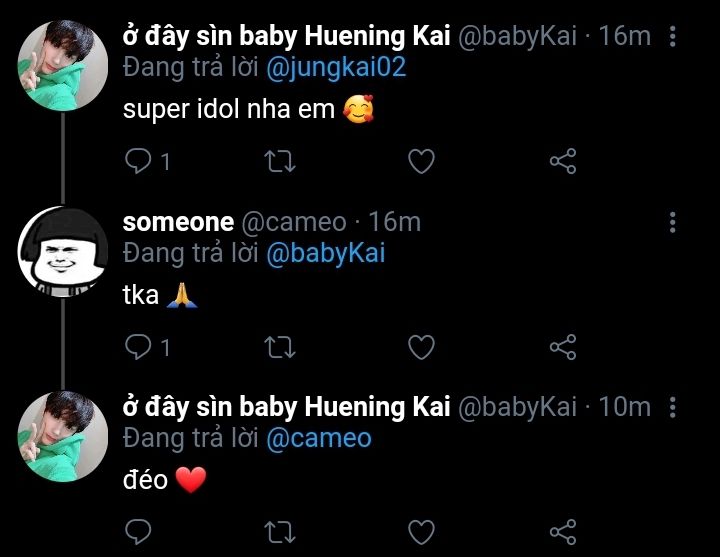720x557 pixels.
Task: Like the "super idol nha em" tweet
Action: point(422,161)
